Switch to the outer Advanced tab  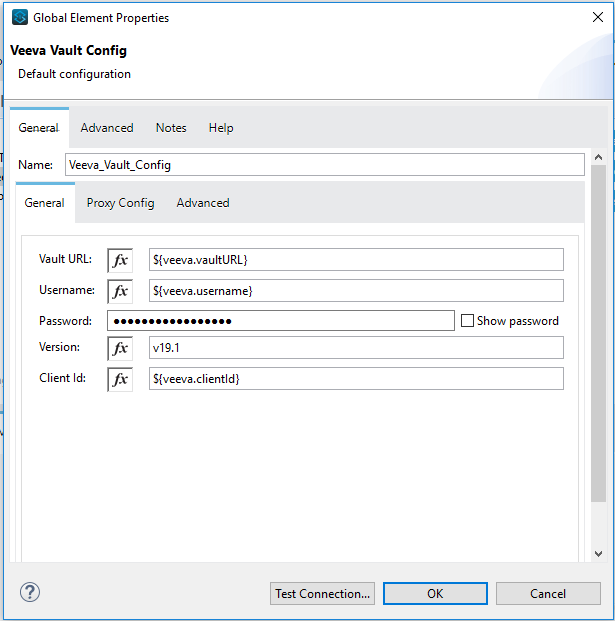(107, 128)
